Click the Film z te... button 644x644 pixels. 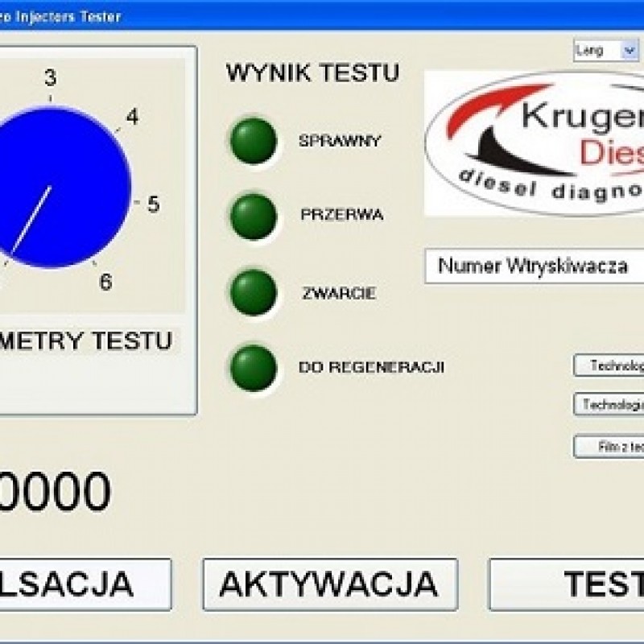609,447
